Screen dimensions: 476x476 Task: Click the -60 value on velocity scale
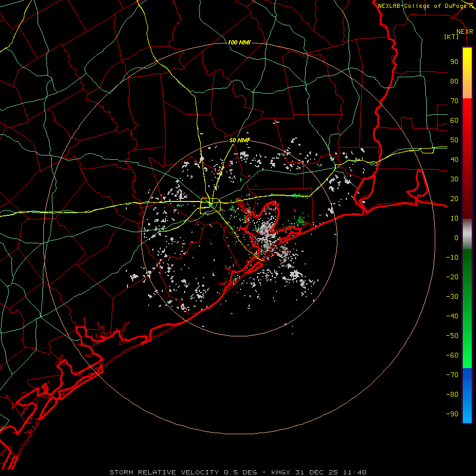point(452,355)
